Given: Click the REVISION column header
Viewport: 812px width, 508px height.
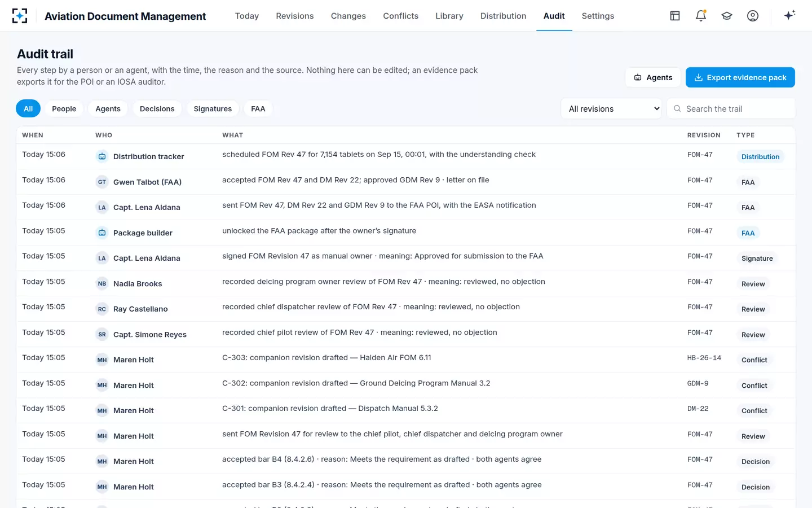Looking at the screenshot, I should pos(704,135).
